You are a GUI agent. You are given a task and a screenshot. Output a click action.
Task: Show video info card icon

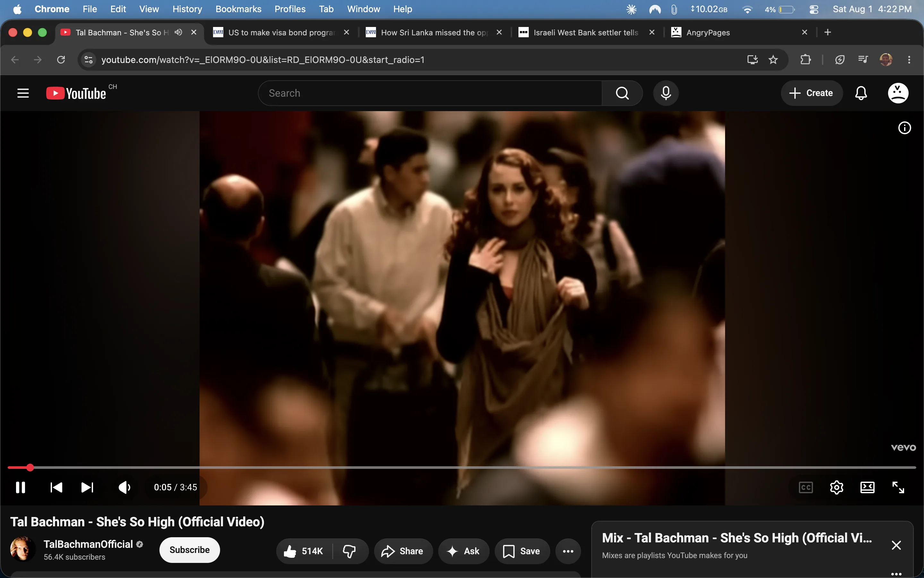tap(904, 128)
